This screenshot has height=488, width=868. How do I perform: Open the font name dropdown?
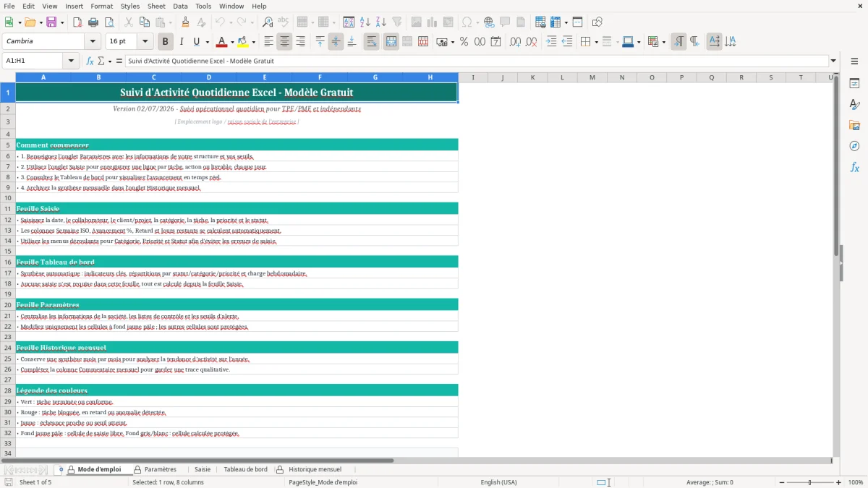(x=93, y=42)
